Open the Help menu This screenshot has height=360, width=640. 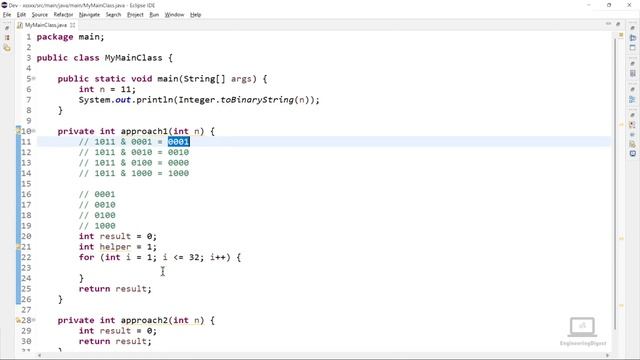(x=196, y=15)
